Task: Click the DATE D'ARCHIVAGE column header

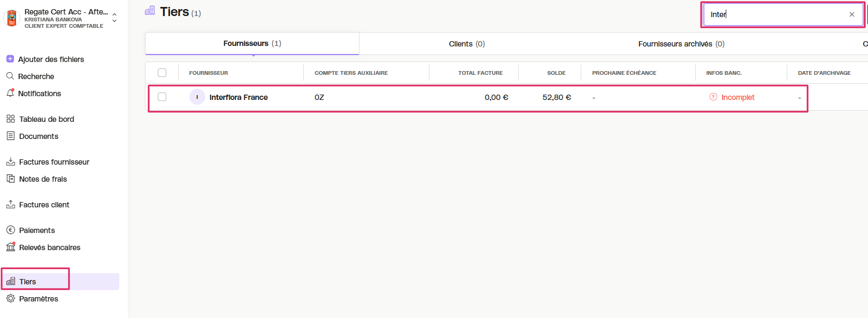Action: click(x=824, y=73)
